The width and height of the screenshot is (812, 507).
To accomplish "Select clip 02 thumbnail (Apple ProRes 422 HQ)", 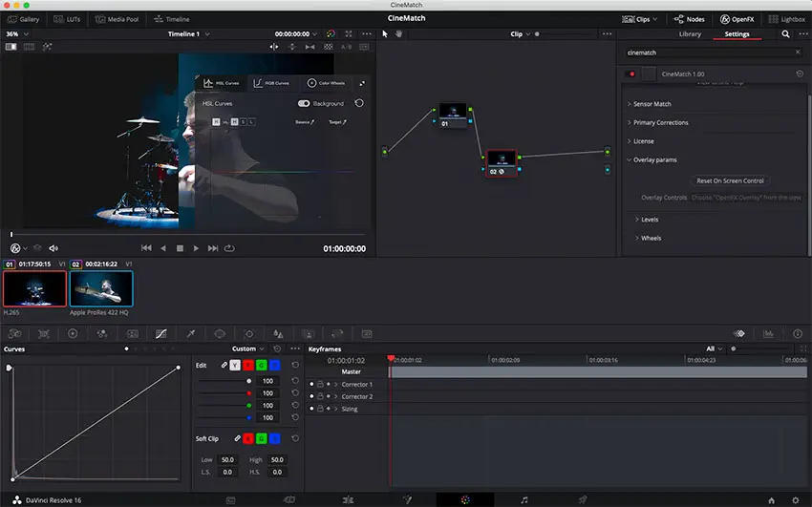I will tap(101, 288).
